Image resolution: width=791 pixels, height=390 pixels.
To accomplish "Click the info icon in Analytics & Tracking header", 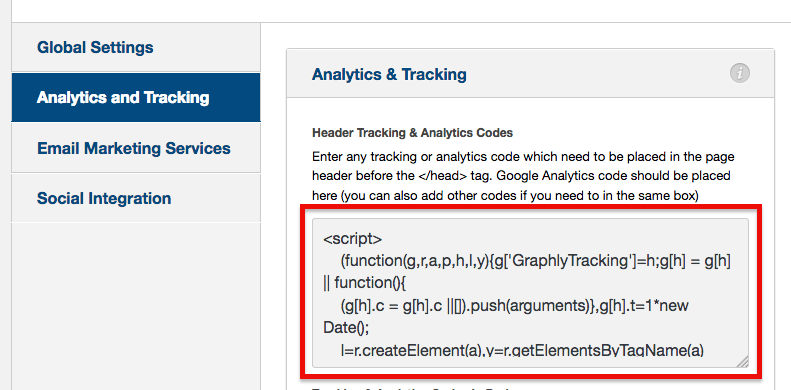I will (x=740, y=74).
